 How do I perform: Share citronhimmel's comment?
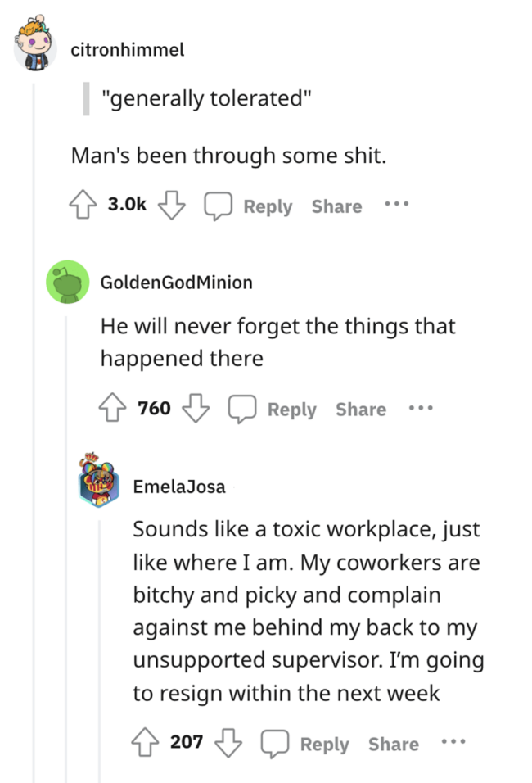pyautogui.click(x=336, y=206)
